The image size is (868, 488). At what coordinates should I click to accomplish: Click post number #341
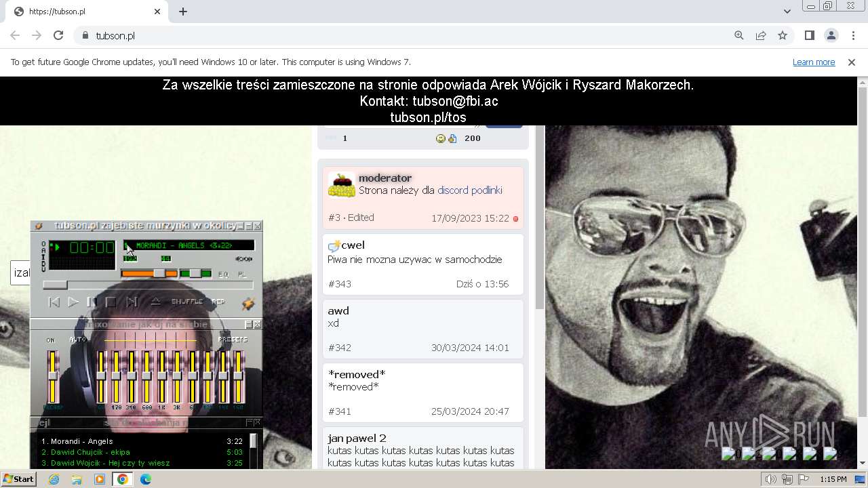point(340,411)
